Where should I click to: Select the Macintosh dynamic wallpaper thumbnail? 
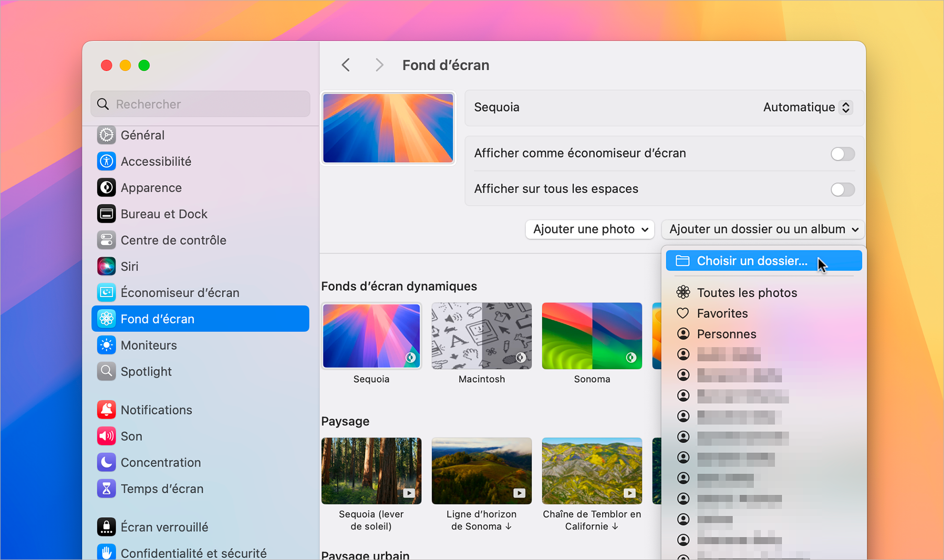click(481, 336)
